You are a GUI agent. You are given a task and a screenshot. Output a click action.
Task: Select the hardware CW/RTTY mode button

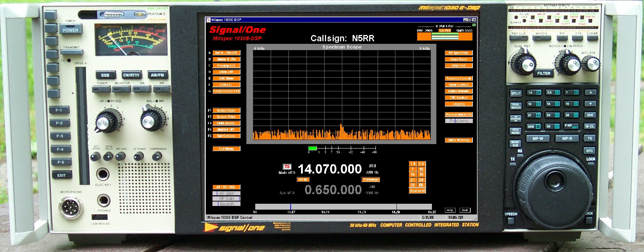[x=131, y=75]
